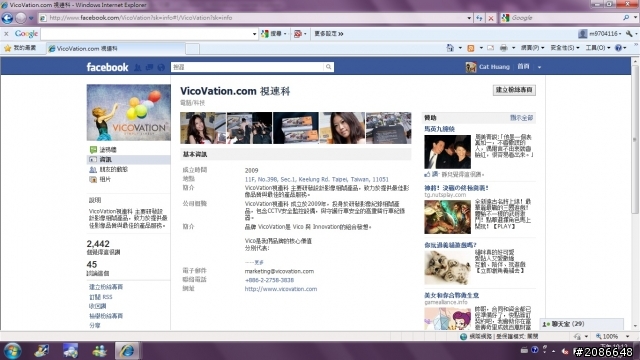Click the kitten sponsored ad image
The image size is (640, 360).
pos(447,267)
